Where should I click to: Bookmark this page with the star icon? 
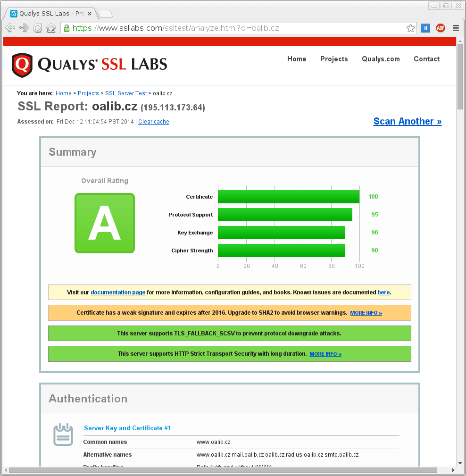tap(410, 28)
